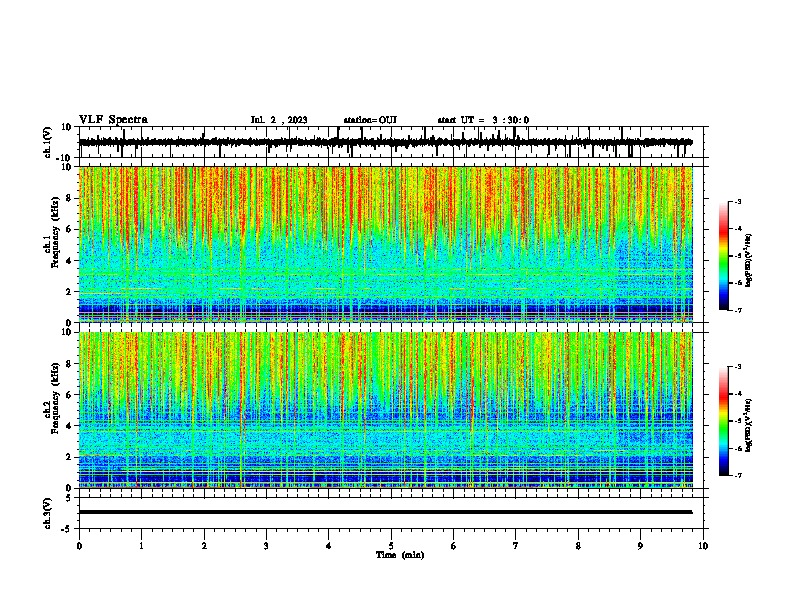Screen dimensions: 792x612
Task: Click the "4" tick on ch.1 frequency axis
Action: [x=69, y=261]
